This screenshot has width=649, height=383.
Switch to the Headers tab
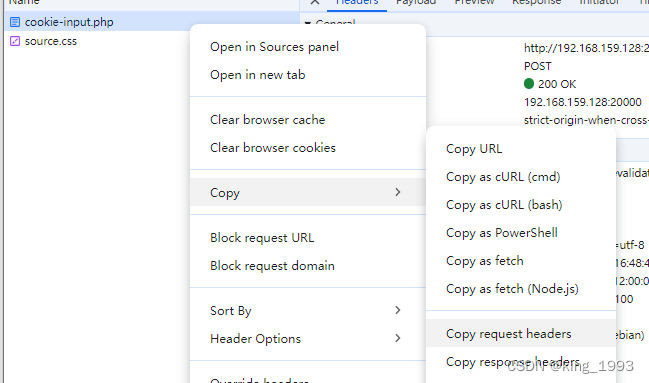point(357,2)
